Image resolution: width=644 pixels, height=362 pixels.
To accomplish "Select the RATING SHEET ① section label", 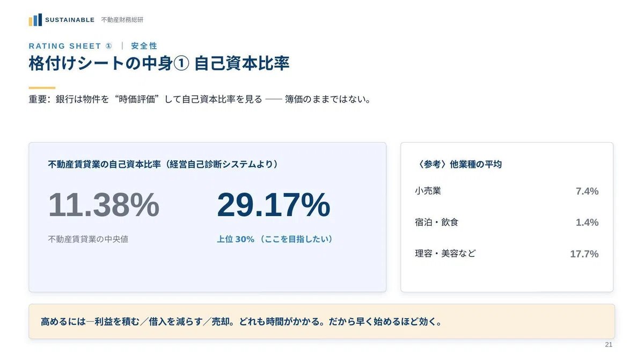I will [70, 46].
